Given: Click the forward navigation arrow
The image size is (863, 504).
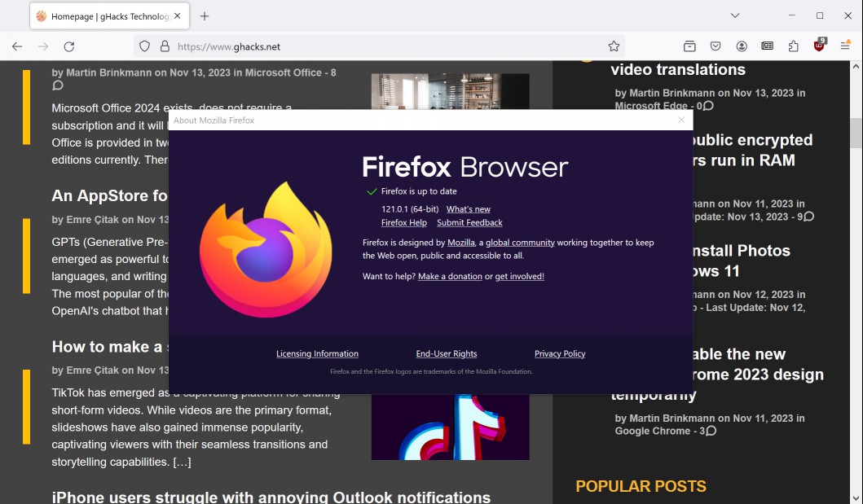Looking at the screenshot, I should (x=43, y=46).
